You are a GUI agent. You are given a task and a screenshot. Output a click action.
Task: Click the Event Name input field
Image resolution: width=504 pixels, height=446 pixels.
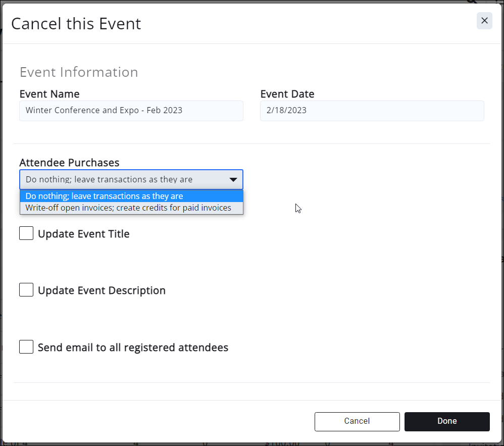coord(131,111)
